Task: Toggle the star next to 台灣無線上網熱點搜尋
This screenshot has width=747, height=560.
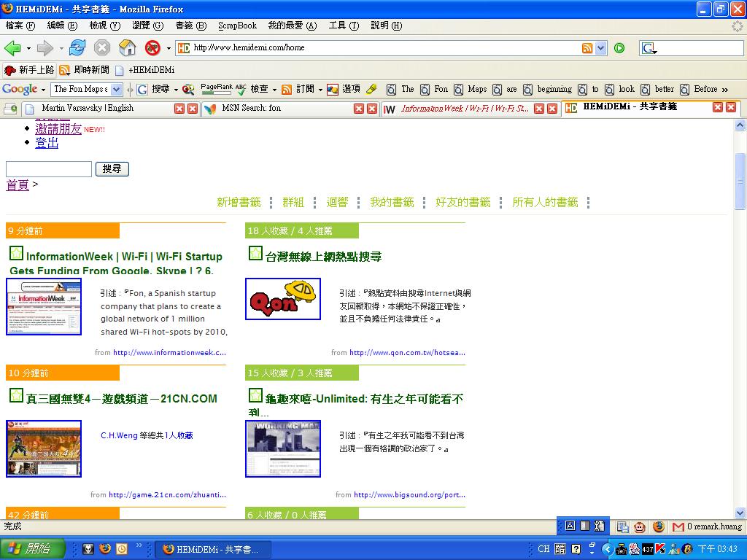Action: coord(255,254)
